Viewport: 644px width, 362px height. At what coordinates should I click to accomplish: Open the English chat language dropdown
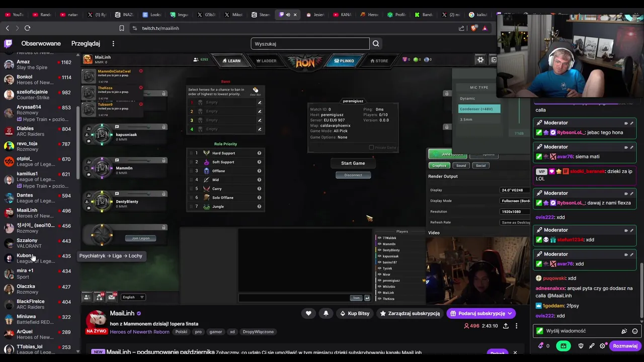[x=134, y=297]
